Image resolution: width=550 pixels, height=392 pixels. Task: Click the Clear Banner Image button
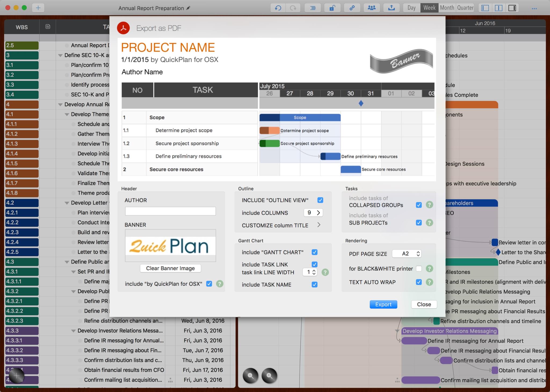tap(170, 268)
